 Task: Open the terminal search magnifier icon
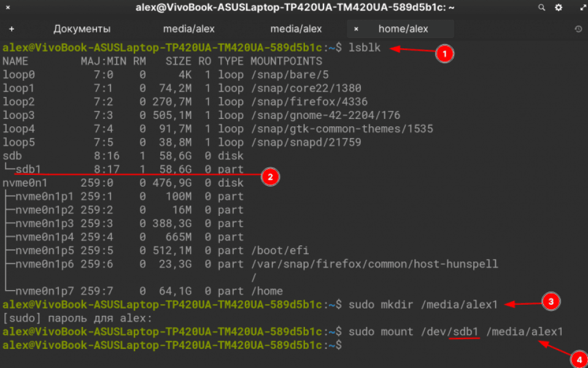pos(541,7)
